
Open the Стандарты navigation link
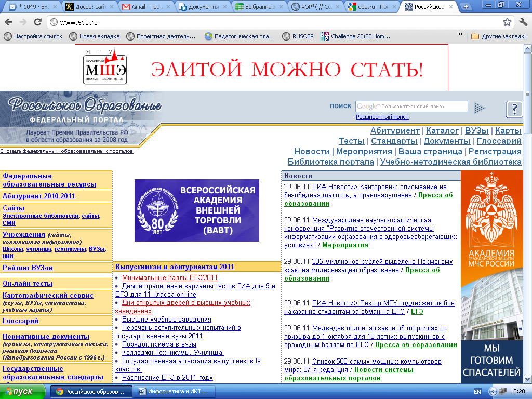pos(394,141)
